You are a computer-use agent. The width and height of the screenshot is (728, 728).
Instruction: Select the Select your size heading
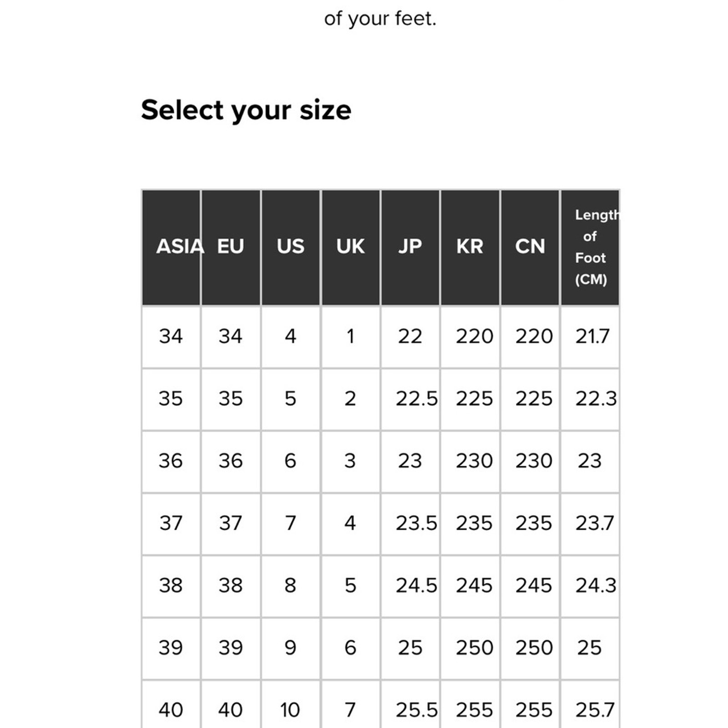(x=246, y=110)
